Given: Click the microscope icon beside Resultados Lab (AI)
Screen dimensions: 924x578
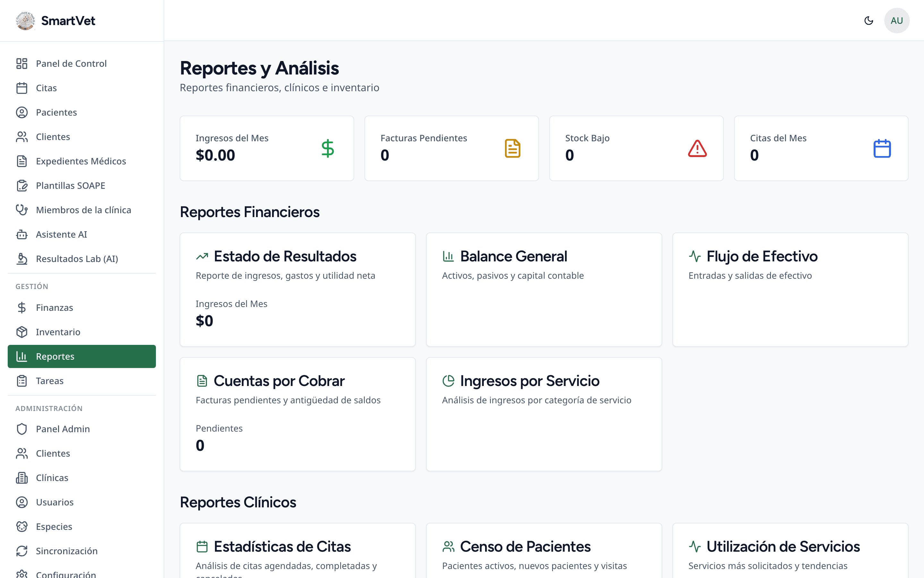Looking at the screenshot, I should (x=22, y=259).
